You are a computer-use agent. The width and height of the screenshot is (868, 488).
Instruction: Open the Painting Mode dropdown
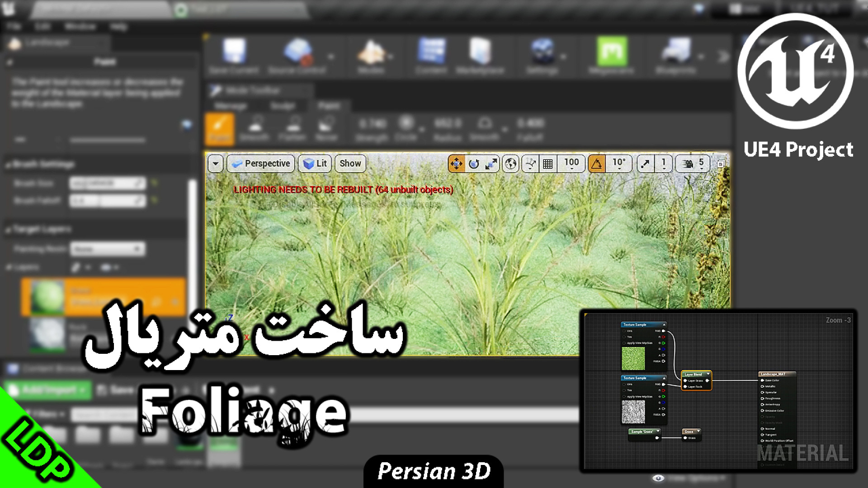click(x=107, y=249)
